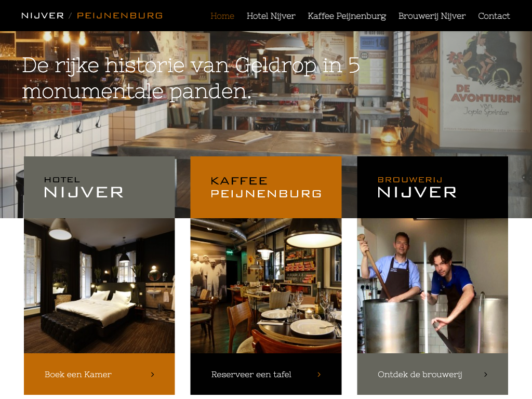Click the Boek een Kamer button
The image size is (532, 399).
(99, 374)
